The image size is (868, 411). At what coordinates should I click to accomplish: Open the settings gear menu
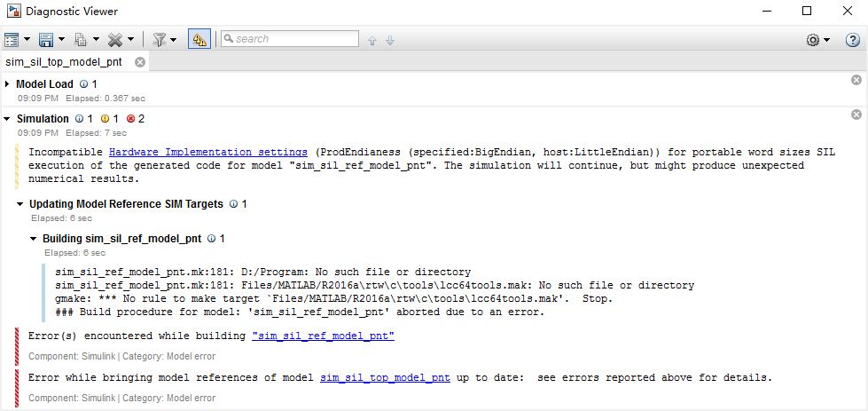[x=813, y=40]
